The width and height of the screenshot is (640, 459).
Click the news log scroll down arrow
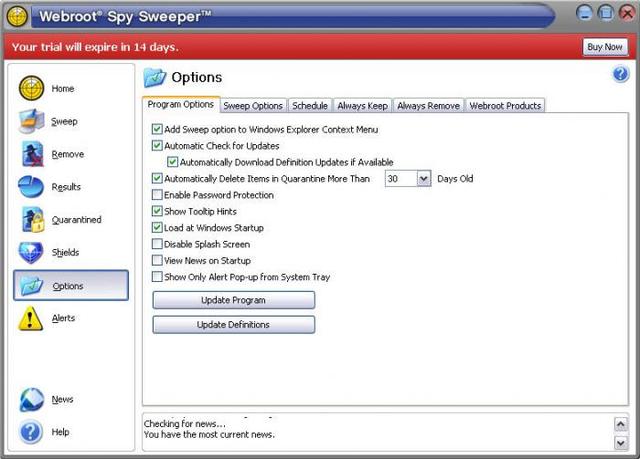[x=621, y=443]
